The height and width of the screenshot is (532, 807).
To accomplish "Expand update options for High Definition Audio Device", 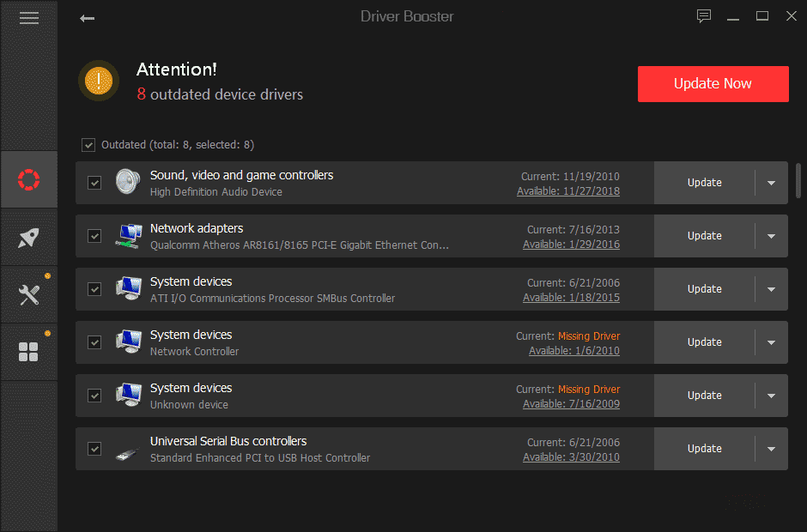I will (x=772, y=183).
